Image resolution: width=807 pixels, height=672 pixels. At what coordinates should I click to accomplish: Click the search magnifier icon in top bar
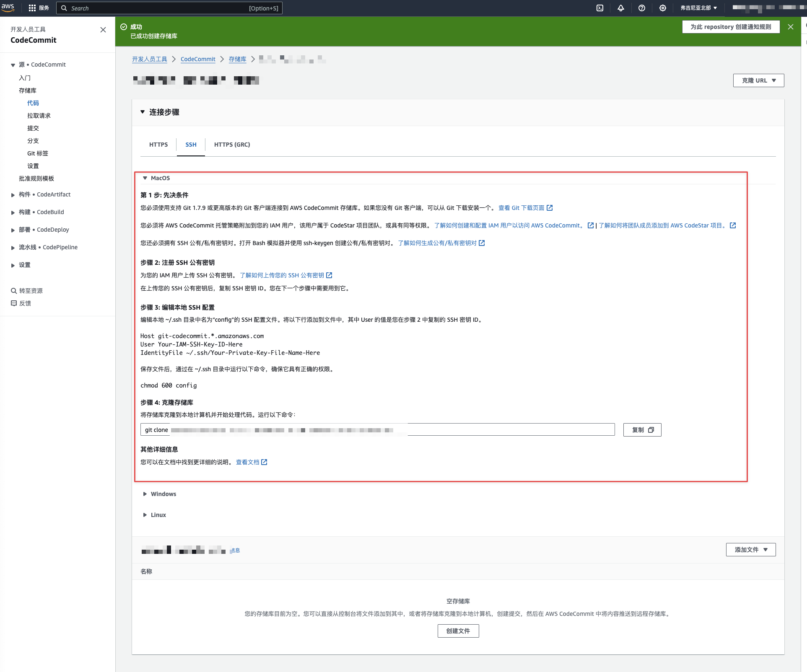tap(64, 8)
